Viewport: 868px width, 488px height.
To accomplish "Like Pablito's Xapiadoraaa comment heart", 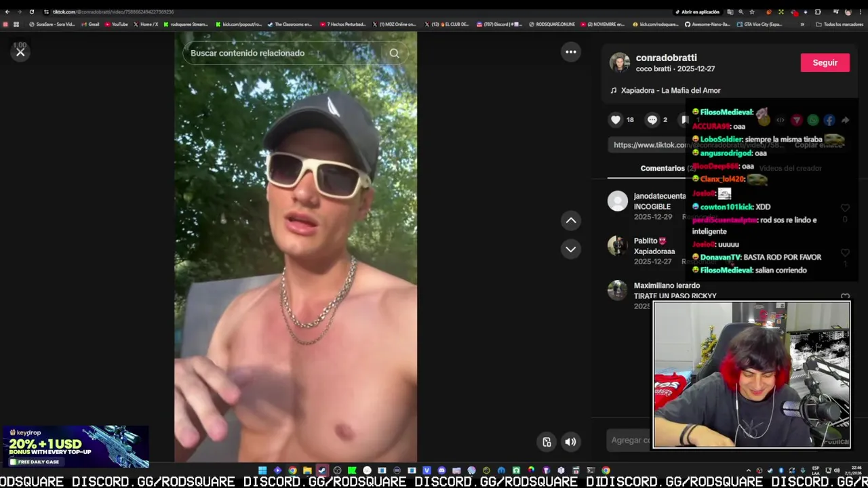I will (x=845, y=253).
